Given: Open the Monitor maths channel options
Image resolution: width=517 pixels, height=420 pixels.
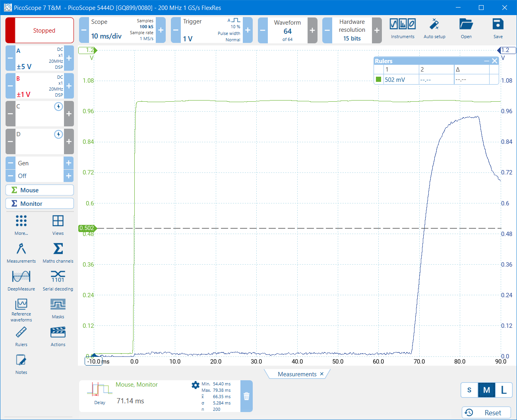Looking at the screenshot, I should pyautogui.click(x=40, y=203).
